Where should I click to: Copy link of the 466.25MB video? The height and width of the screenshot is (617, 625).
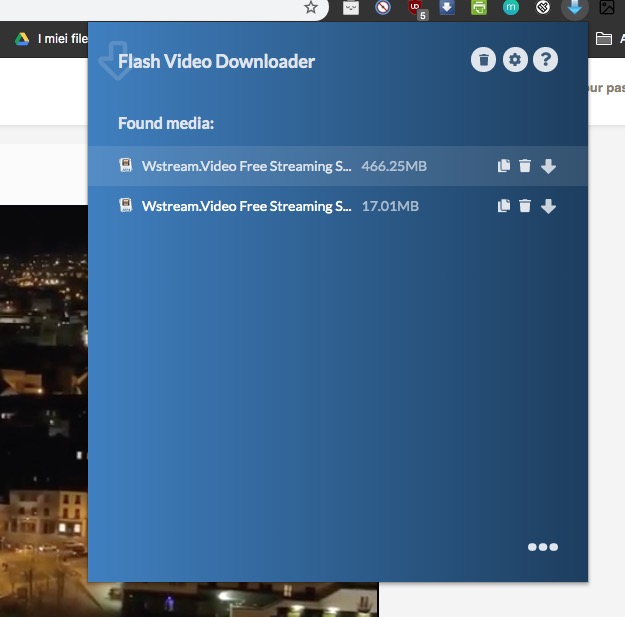point(504,166)
